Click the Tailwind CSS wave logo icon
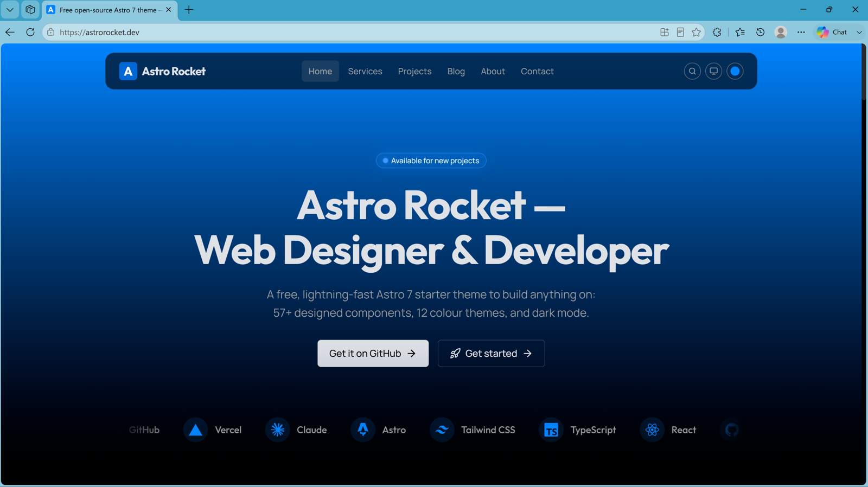The height and width of the screenshot is (487, 868). [x=442, y=430]
